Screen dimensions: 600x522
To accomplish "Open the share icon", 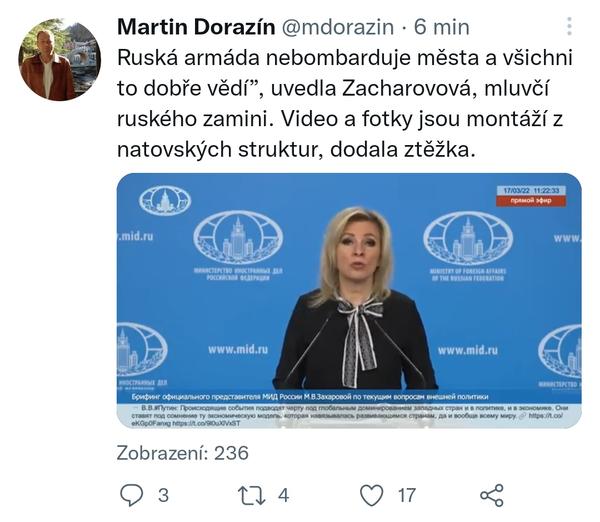I will coord(492,496).
